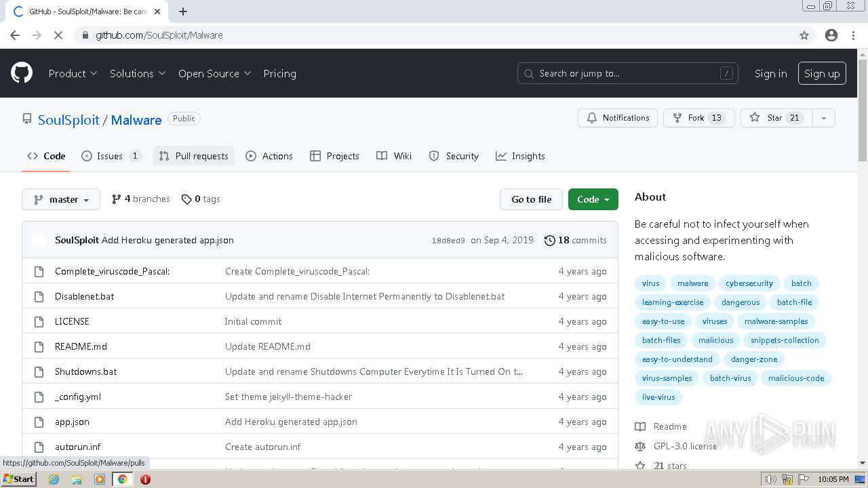Open the Code tab
This screenshot has width=868, height=488.
46,156
